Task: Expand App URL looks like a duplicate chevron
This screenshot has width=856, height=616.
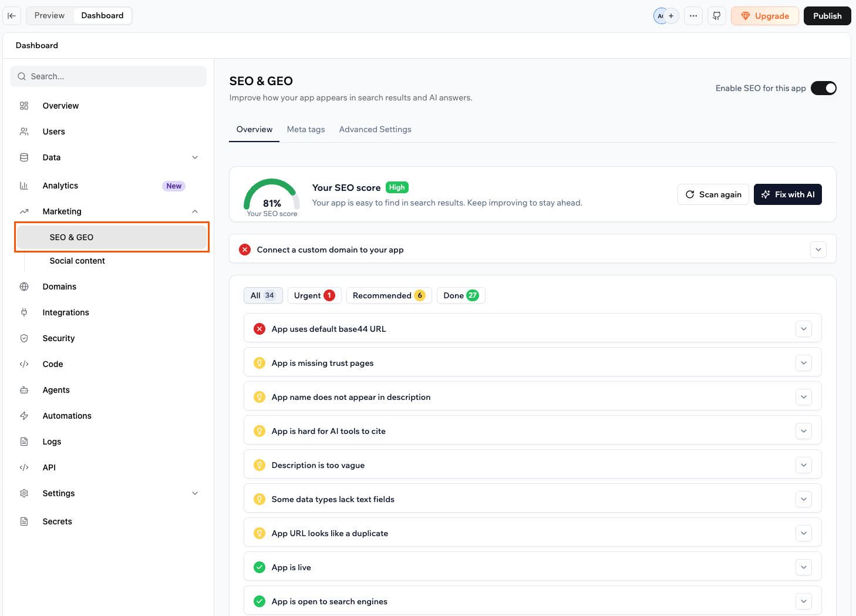Action: [804, 533]
